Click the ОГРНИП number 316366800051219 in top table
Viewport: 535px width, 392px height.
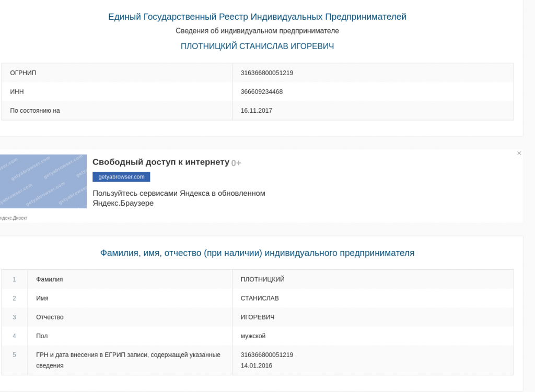tap(267, 73)
